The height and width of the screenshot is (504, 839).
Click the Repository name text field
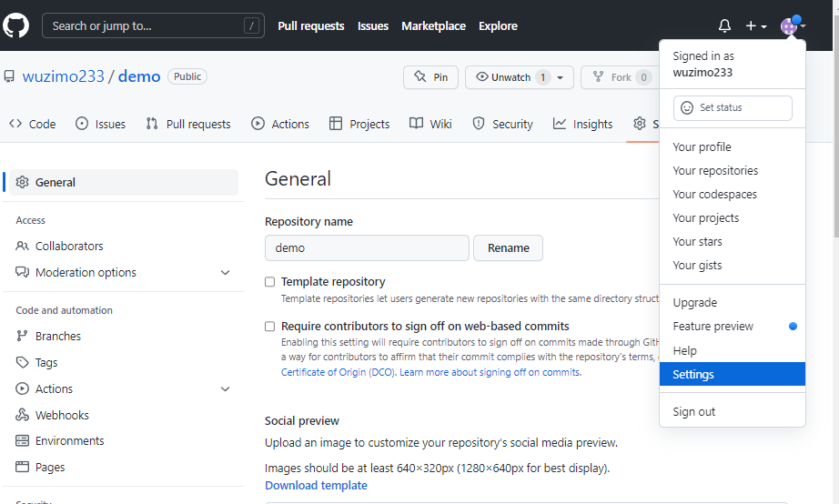tap(367, 247)
